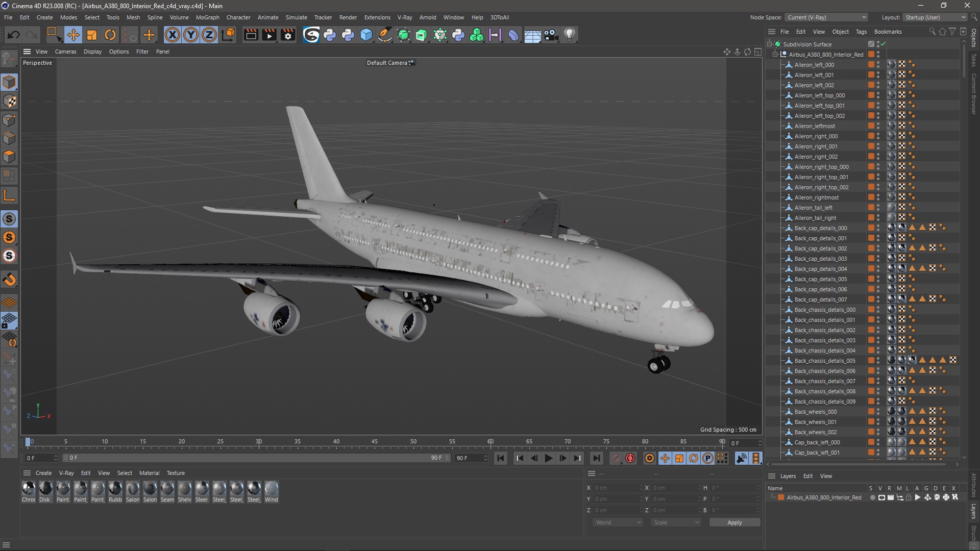Image resolution: width=980 pixels, height=551 pixels.
Task: Click the Floor grid icon in toolbar
Action: point(532,35)
